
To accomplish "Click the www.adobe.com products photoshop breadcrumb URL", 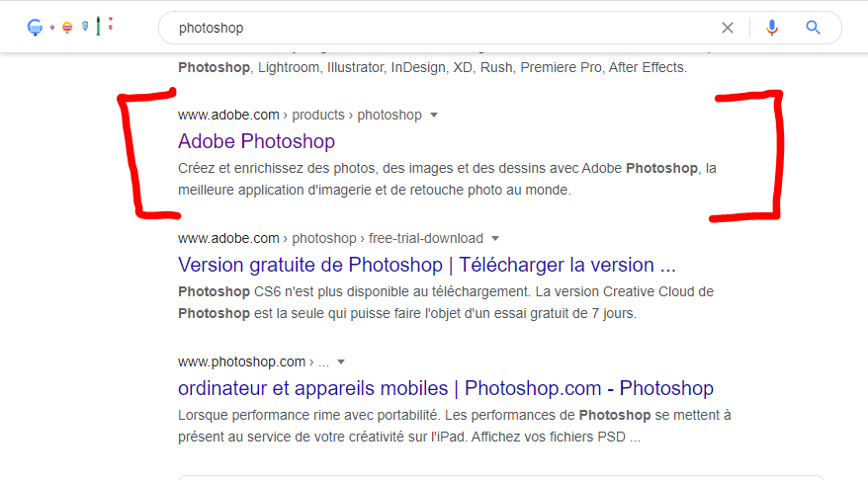I will click(x=300, y=116).
